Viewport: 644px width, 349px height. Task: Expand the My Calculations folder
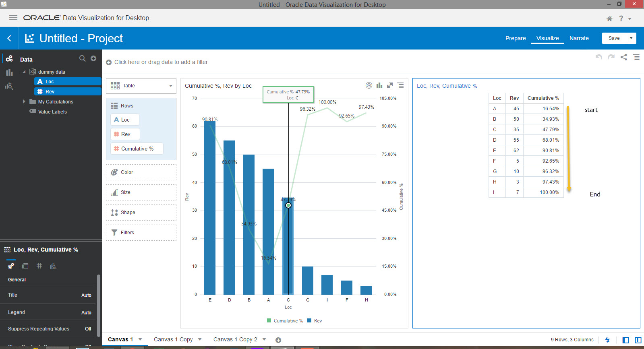tap(24, 101)
